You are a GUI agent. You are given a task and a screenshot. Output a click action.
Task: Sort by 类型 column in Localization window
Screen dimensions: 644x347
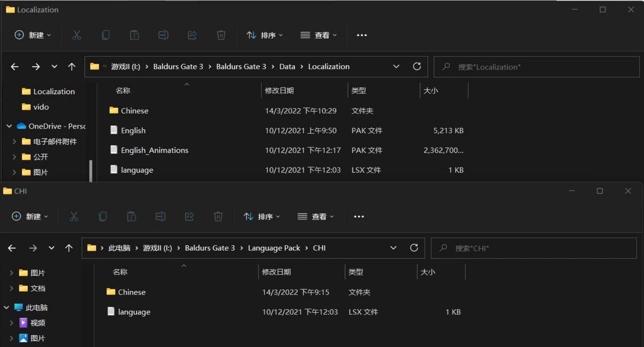(358, 91)
